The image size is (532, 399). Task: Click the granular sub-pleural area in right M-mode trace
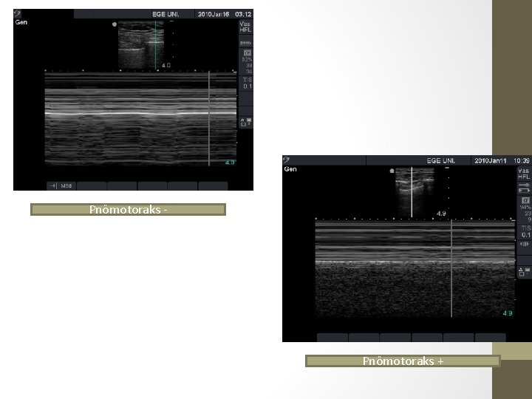tap(415, 291)
